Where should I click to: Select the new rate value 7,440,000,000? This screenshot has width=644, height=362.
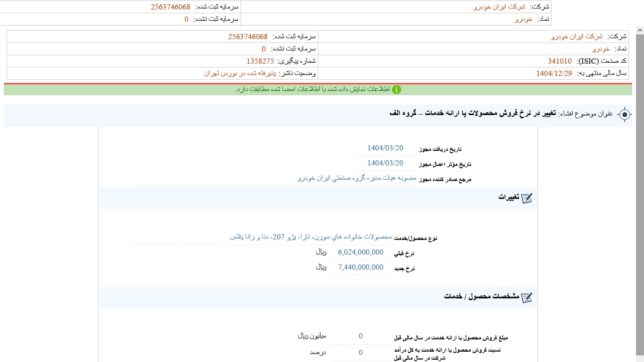coord(361,267)
